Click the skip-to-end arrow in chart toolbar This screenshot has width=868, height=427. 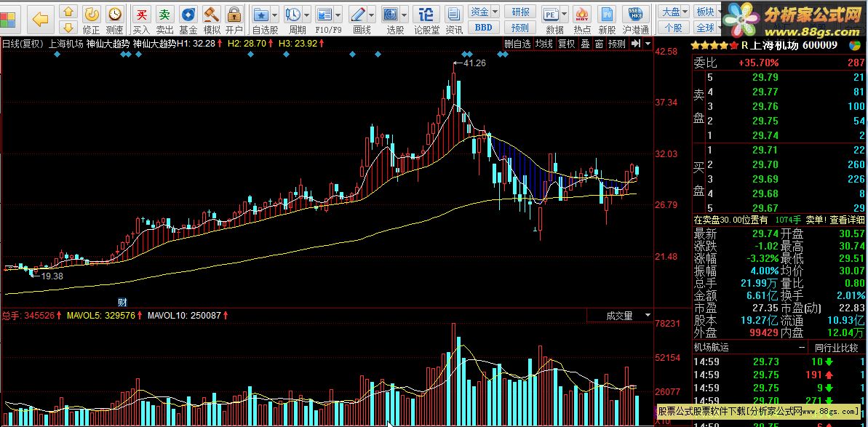coord(635,43)
